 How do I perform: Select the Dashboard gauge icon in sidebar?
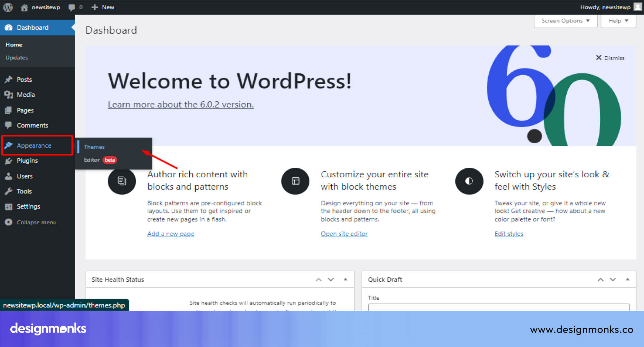pos(8,28)
